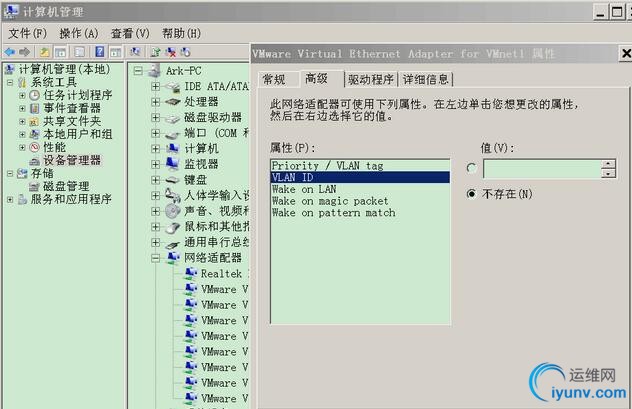Open the 查看(V) menu
The width and height of the screenshot is (632, 409).
[x=130, y=33]
